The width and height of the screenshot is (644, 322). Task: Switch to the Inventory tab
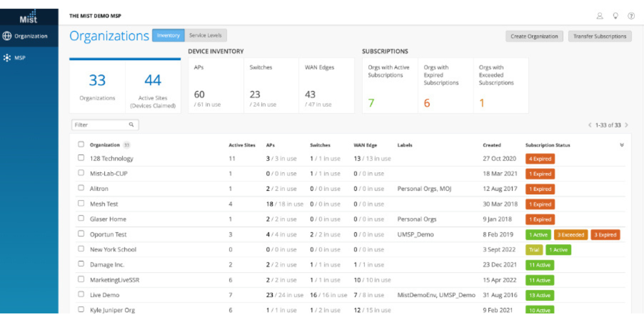point(169,35)
